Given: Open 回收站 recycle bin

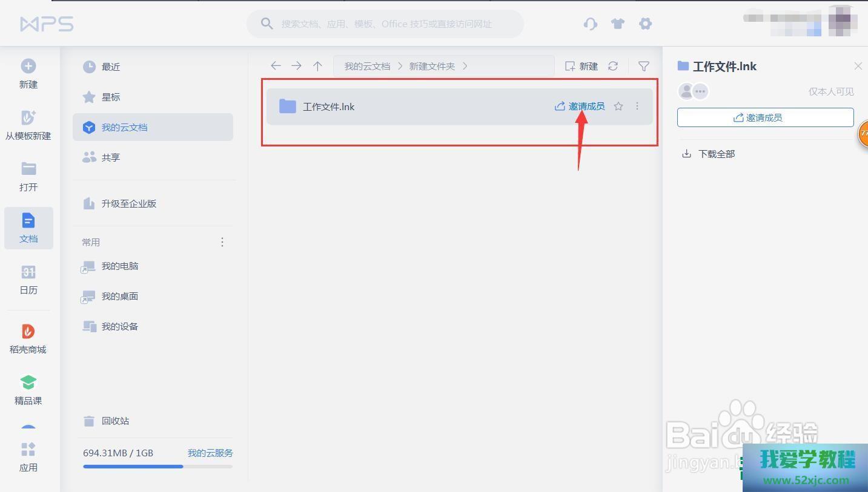Looking at the screenshot, I should (x=114, y=421).
